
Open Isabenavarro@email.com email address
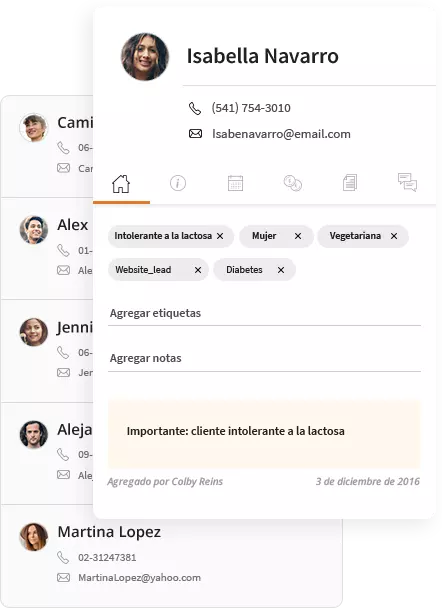coord(281,134)
